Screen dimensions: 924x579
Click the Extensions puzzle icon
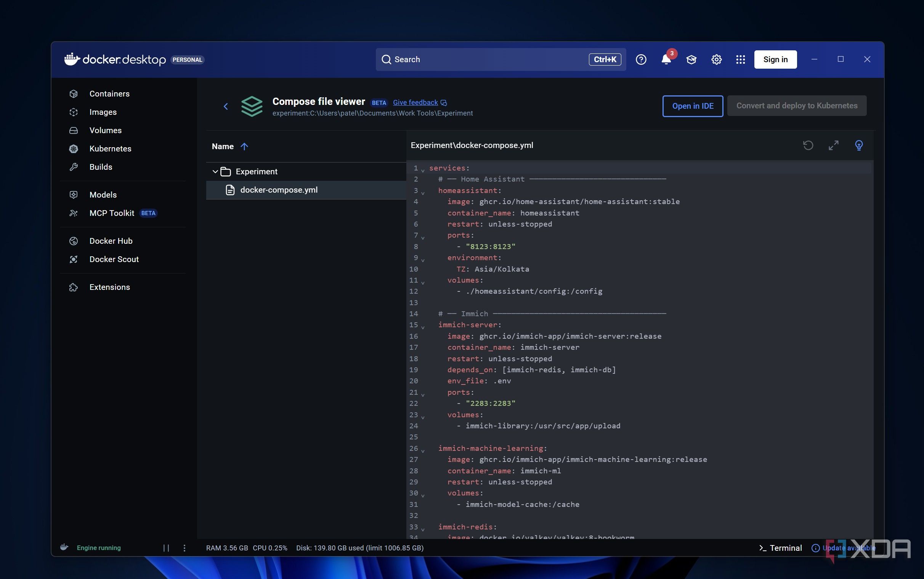(x=74, y=287)
